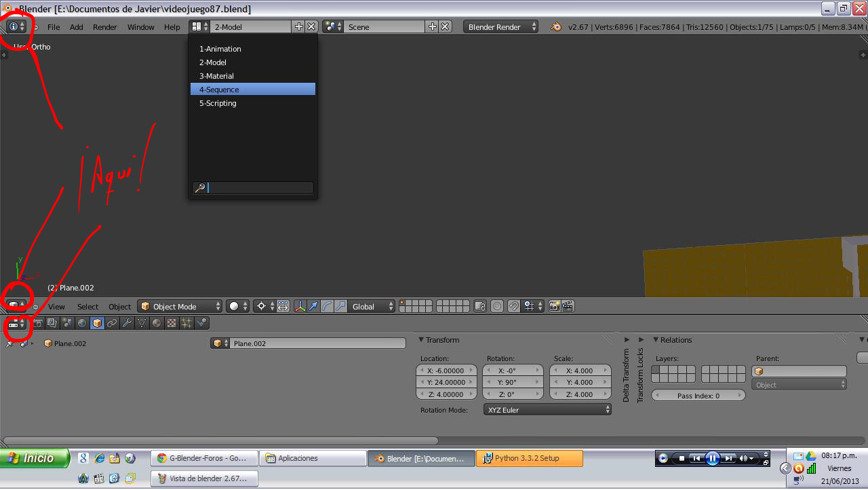
Task: Select 1-Animation screen layout
Action: coord(253,49)
